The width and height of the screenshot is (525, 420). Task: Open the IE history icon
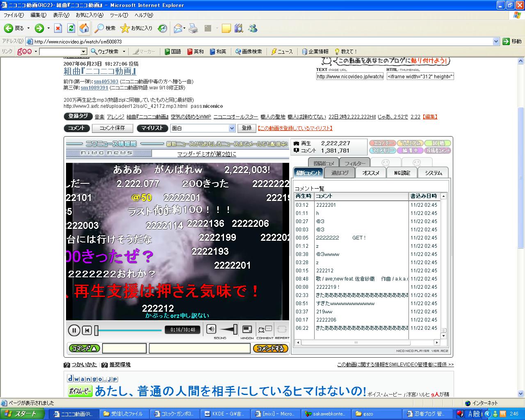click(162, 28)
